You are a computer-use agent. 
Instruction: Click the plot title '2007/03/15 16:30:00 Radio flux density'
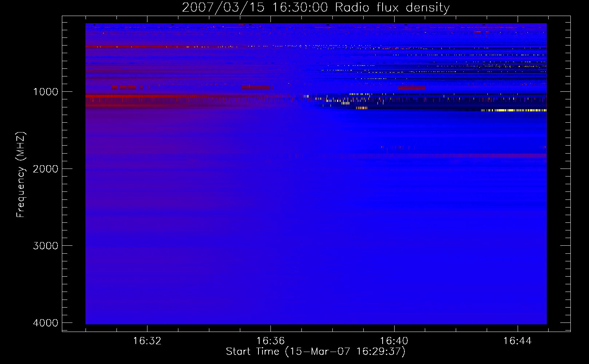[316, 8]
